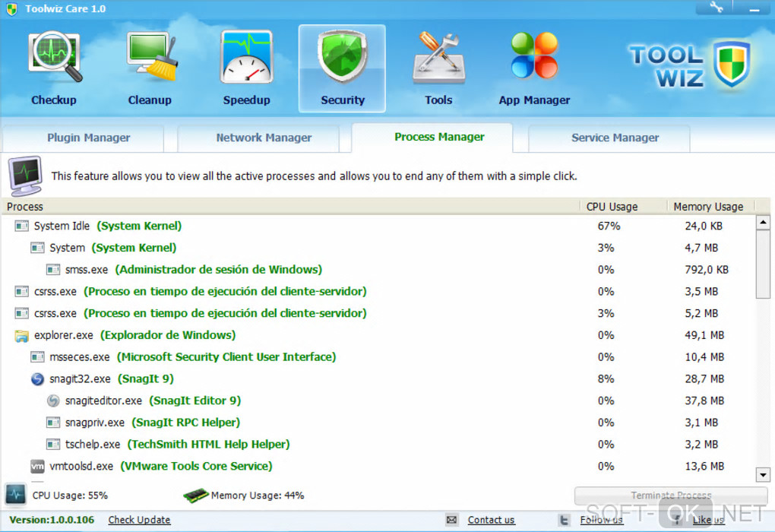Viewport: 775px width, 532px height.
Task: Click the 792,0 KB memory value
Action: pyautogui.click(x=707, y=270)
